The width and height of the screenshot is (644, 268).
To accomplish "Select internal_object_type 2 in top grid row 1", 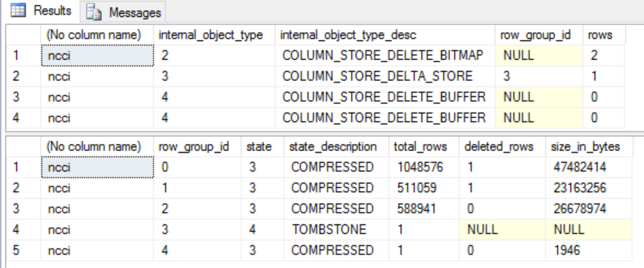I will point(214,55).
